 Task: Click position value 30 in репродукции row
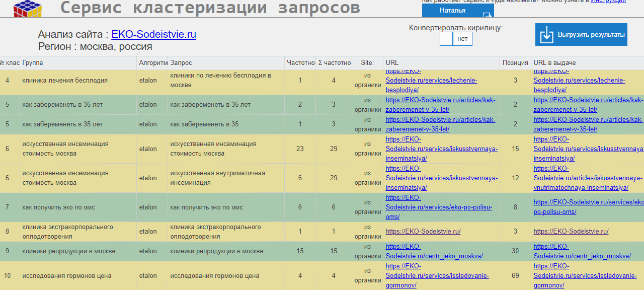pos(515,251)
